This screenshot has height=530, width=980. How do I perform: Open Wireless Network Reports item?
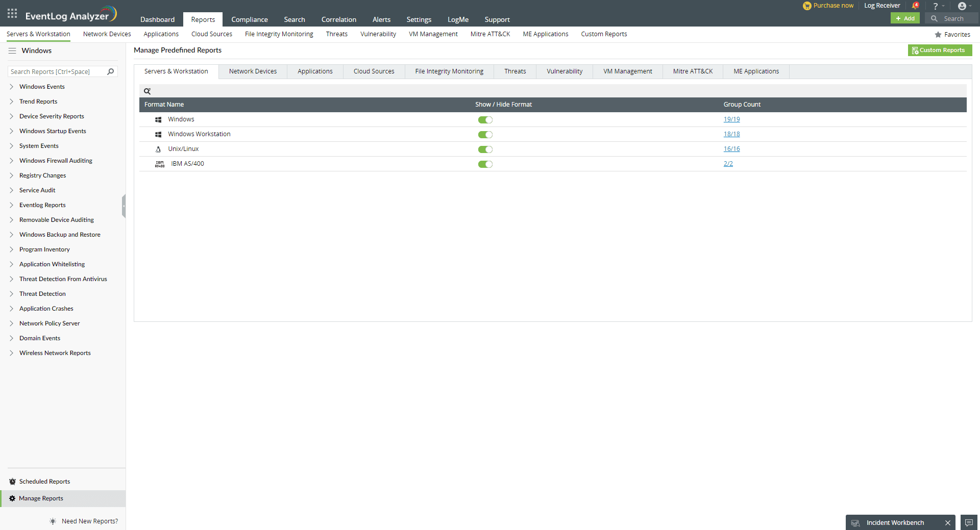pos(55,353)
